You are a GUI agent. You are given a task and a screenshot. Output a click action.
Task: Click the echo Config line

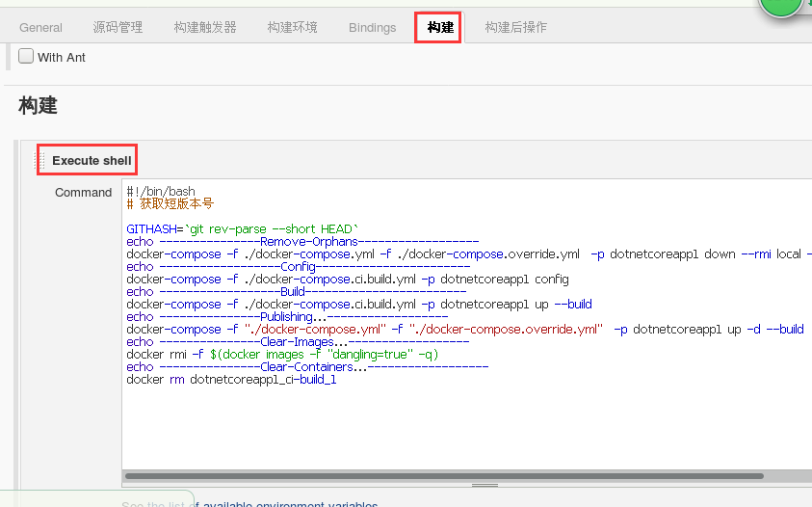[299, 267]
